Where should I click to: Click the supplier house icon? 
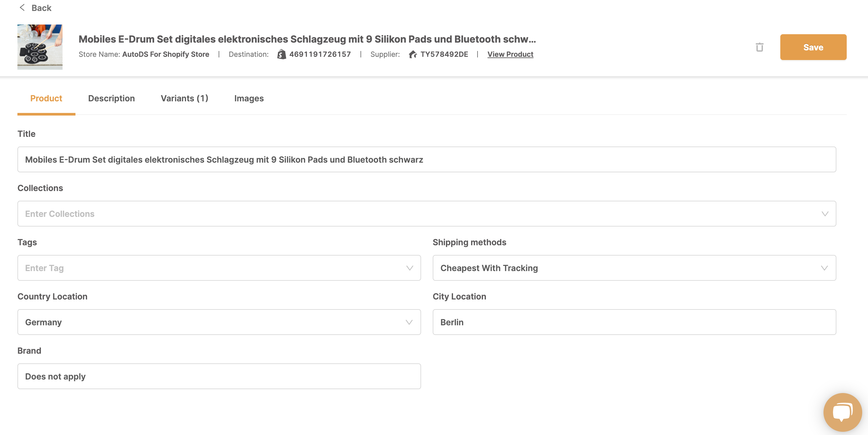pyautogui.click(x=413, y=54)
